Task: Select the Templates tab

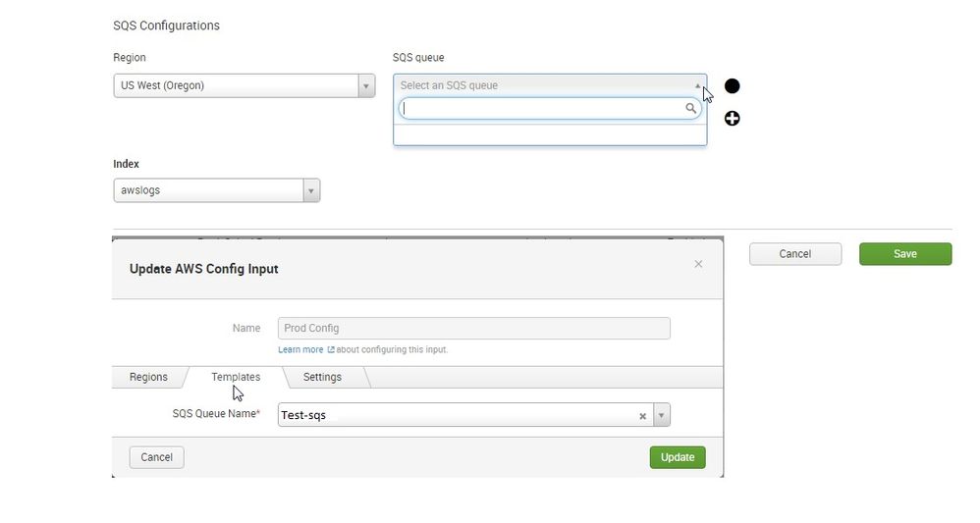Action: [x=236, y=377]
